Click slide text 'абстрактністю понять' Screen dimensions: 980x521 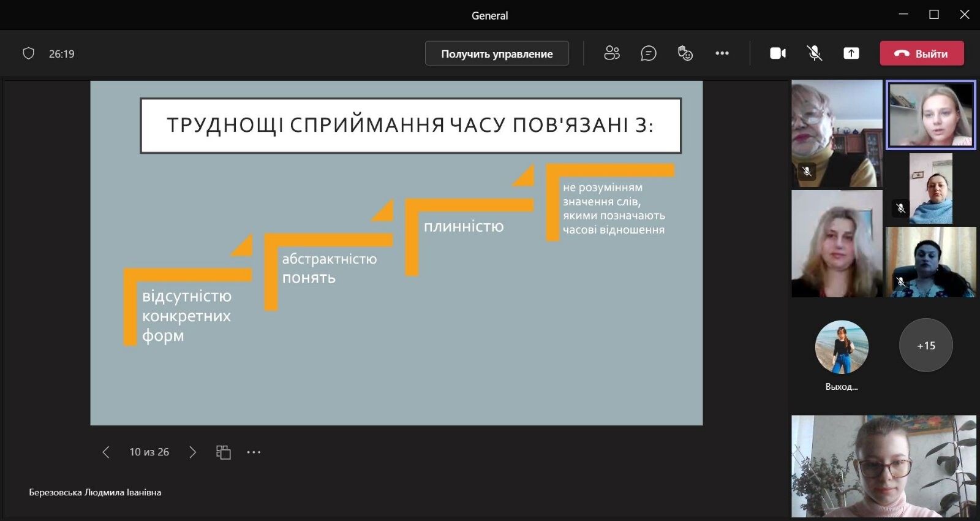click(330, 268)
